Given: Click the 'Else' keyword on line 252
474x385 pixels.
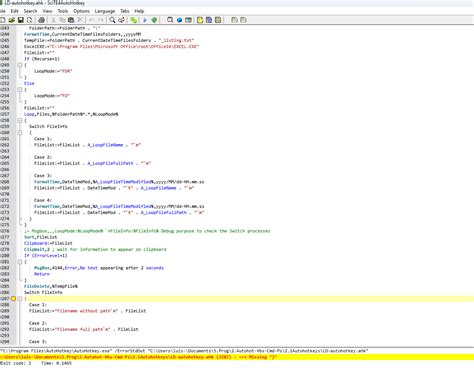Looking at the screenshot, I should [x=29, y=83].
